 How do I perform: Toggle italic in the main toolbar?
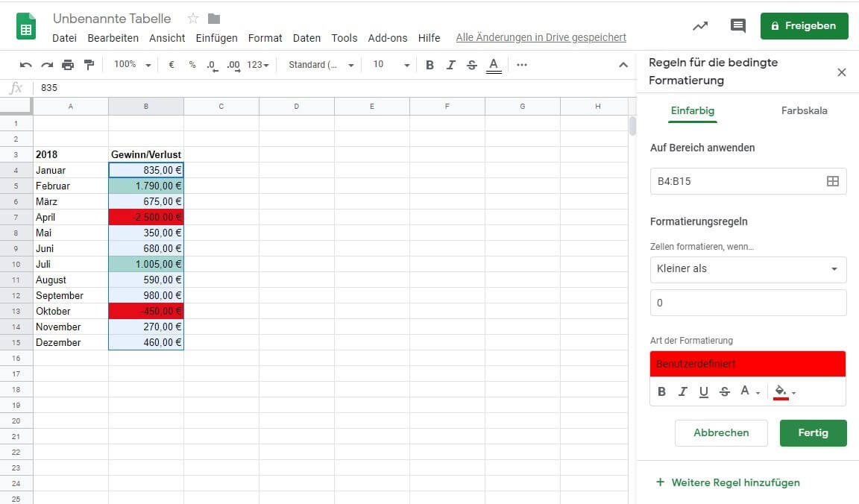coord(451,65)
